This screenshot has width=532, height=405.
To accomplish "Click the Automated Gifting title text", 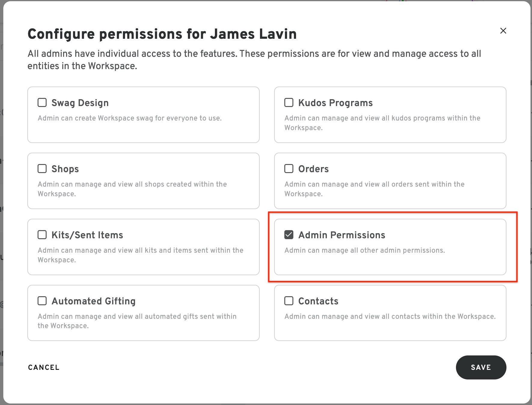I will [93, 301].
